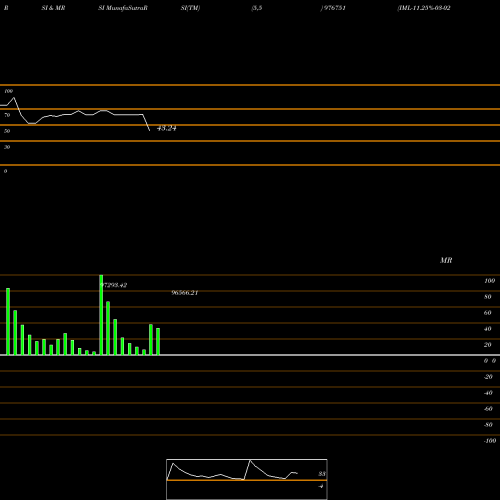Click the MR axis label 60
This screenshot has height=500, width=500.
(x=488, y=313)
